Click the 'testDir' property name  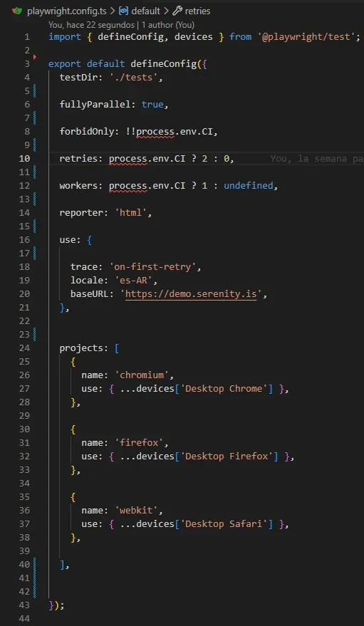click(78, 78)
